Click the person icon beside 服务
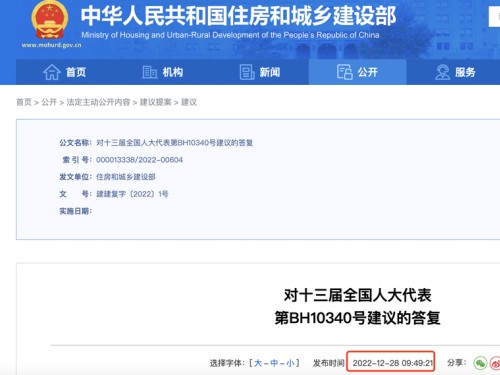 pos(442,72)
